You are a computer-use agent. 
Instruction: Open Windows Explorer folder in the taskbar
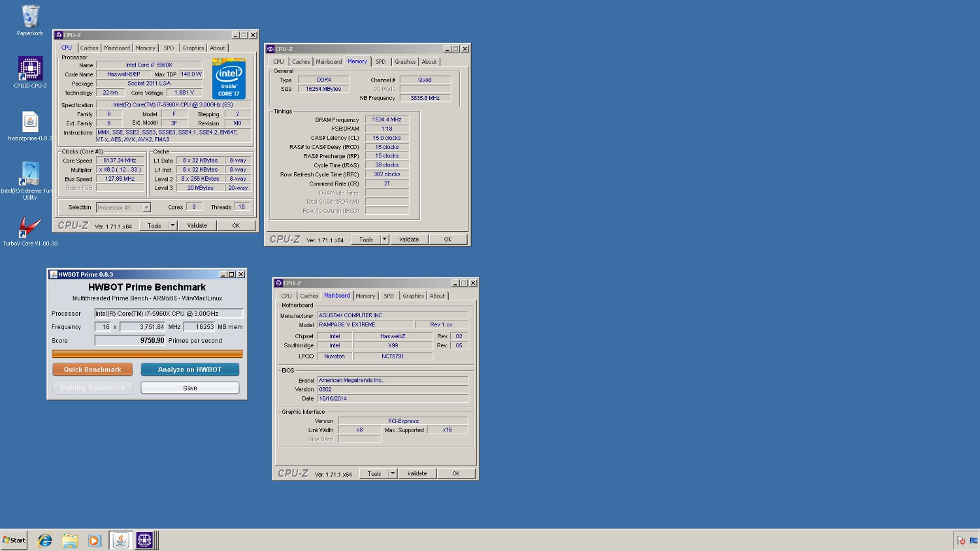pyautogui.click(x=70, y=541)
